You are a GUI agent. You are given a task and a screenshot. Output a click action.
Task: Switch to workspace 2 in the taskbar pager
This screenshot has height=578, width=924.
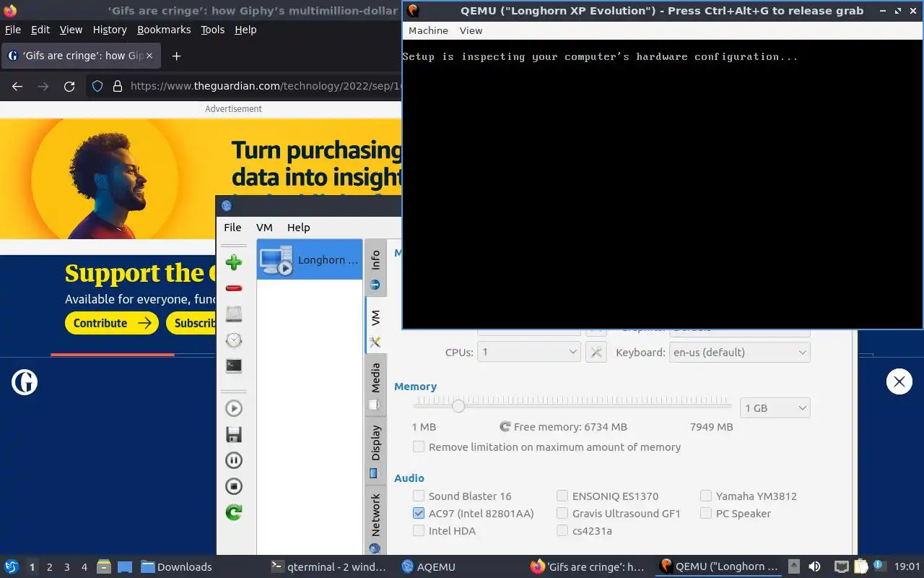click(x=50, y=567)
